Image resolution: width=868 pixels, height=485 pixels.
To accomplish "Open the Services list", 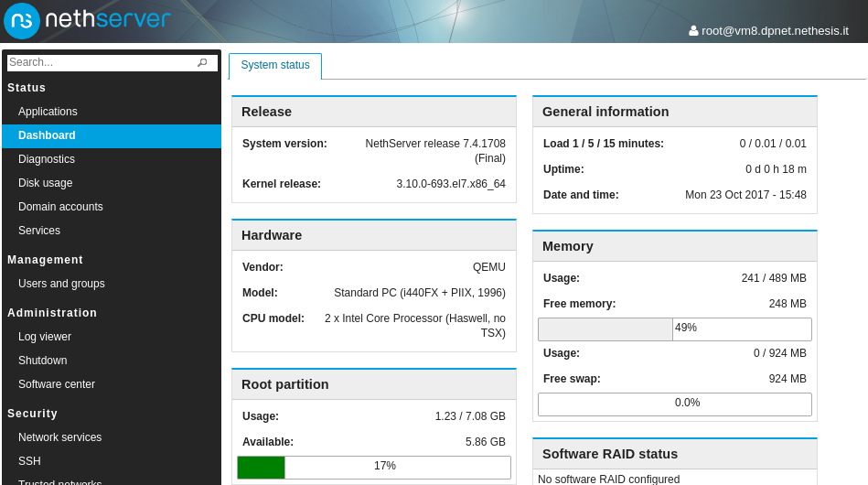I will (x=39, y=231).
